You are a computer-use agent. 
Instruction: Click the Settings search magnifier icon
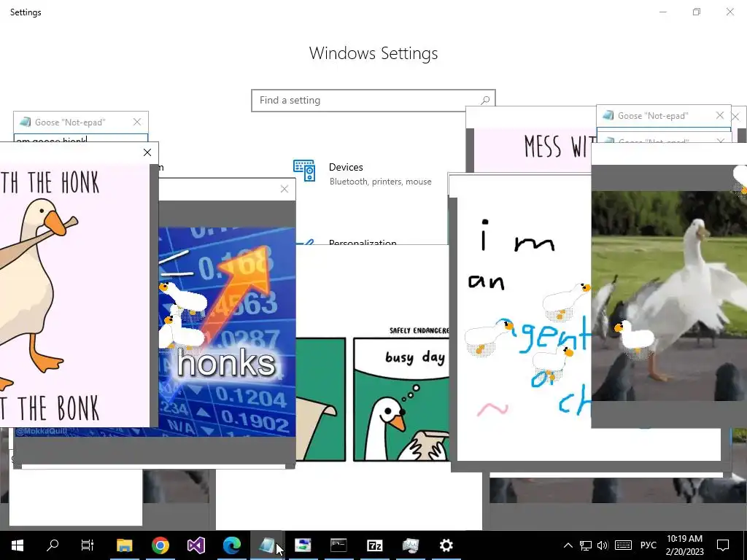click(x=485, y=101)
